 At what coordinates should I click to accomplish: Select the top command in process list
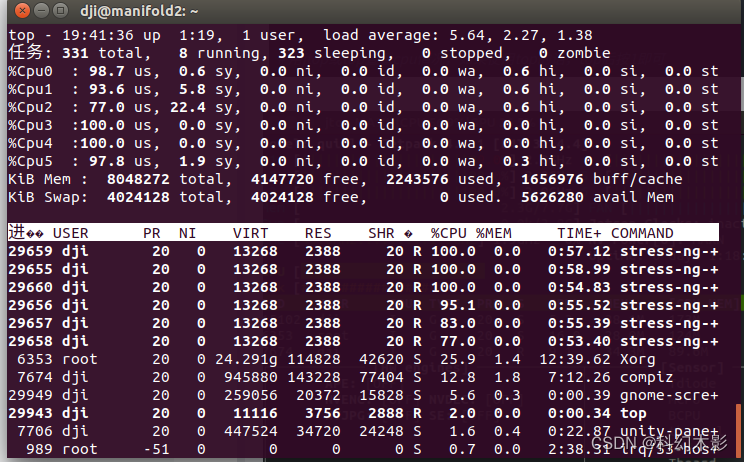point(633,414)
